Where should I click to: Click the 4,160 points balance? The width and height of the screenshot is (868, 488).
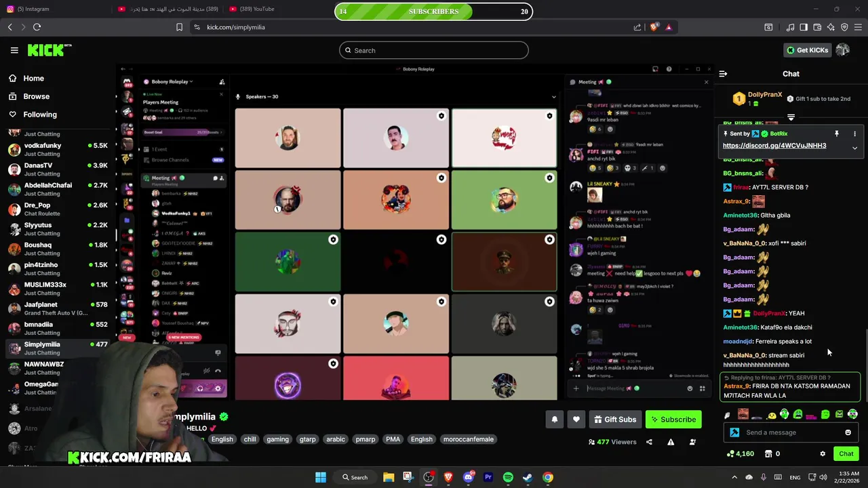740,454
